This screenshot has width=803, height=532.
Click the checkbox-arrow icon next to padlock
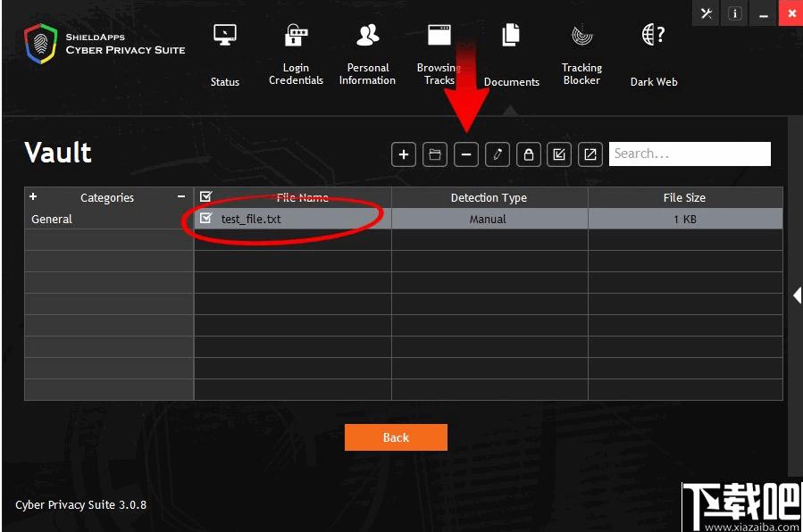point(559,154)
